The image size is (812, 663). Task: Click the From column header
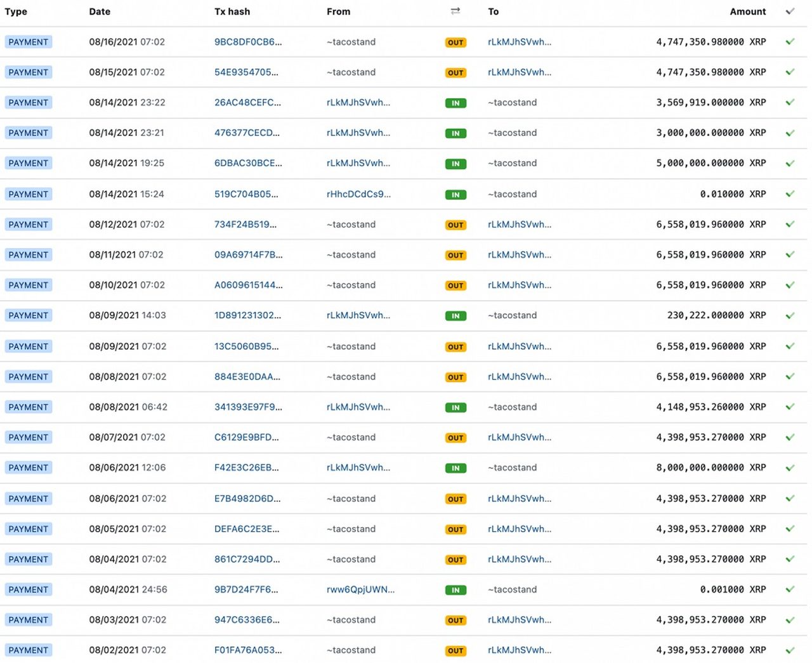(338, 11)
